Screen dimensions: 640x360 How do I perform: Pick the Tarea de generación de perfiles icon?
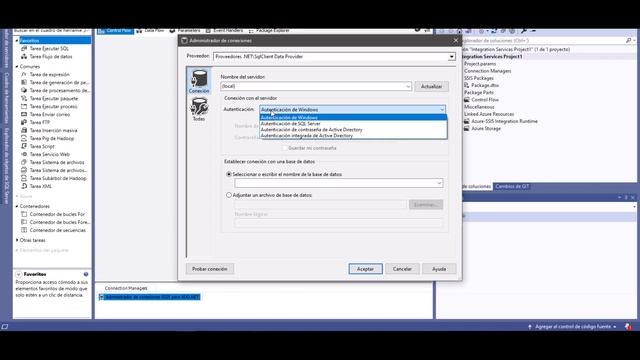click(x=24, y=82)
